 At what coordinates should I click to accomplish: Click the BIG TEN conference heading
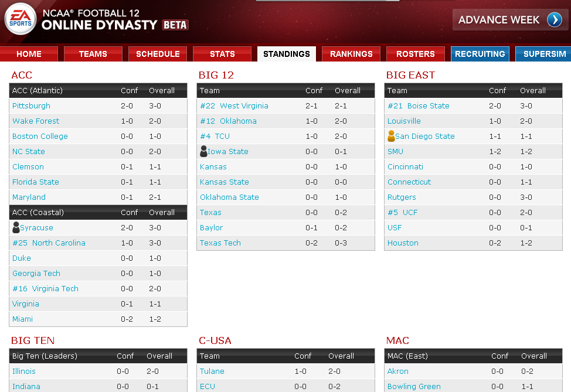point(33,340)
